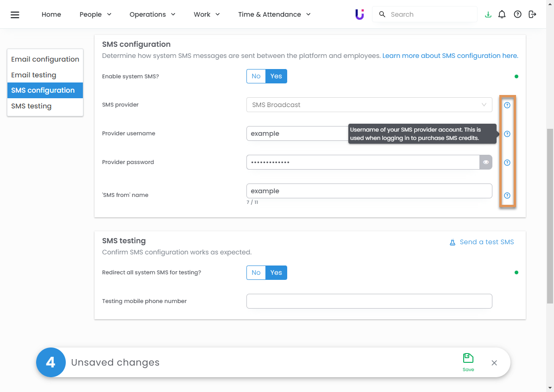Screen dimensions: 554x392
Task: Expand the Time & Attendance menu
Action: (274, 14)
